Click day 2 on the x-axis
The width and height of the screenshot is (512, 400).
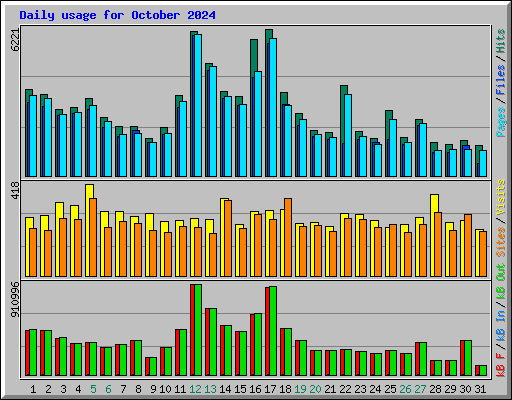pos(48,389)
